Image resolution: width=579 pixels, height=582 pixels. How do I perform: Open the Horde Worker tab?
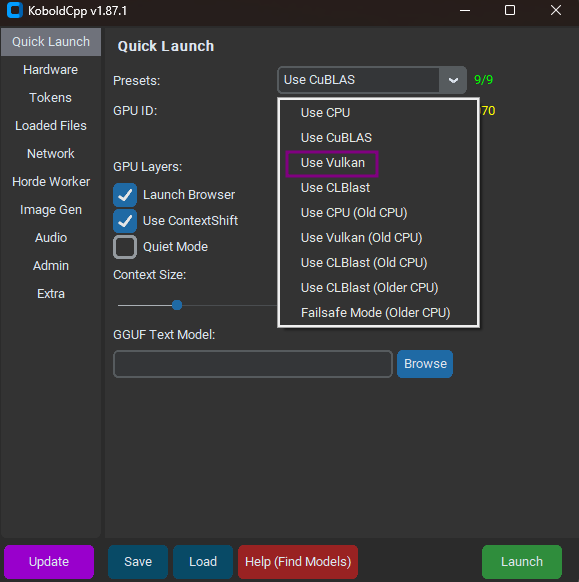pos(51,182)
